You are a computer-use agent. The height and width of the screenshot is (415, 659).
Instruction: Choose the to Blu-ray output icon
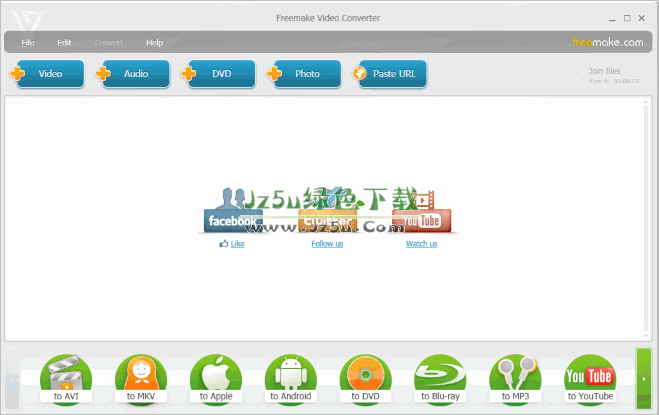point(440,380)
